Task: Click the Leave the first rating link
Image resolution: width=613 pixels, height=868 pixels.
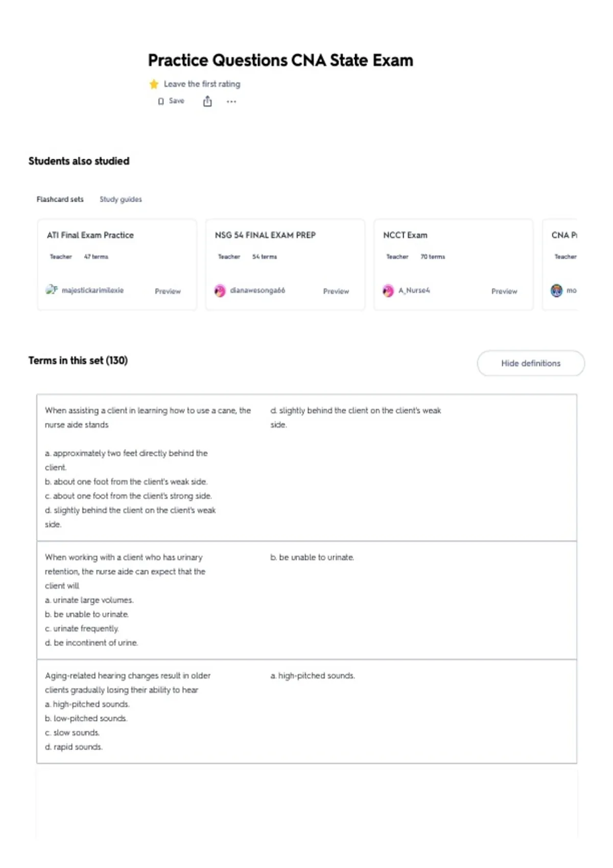Action: click(202, 84)
